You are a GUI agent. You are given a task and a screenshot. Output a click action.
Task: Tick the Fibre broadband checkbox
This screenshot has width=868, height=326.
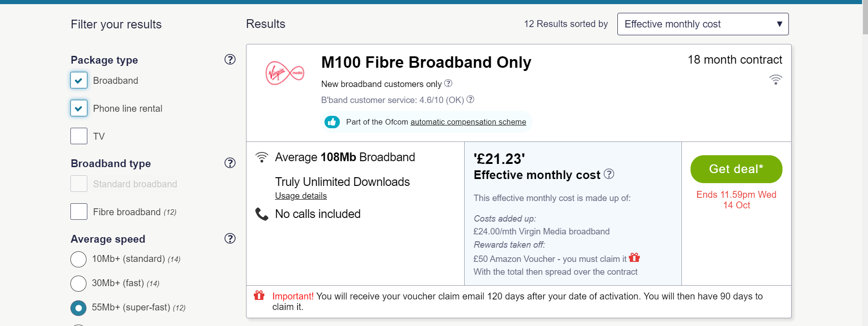click(79, 212)
